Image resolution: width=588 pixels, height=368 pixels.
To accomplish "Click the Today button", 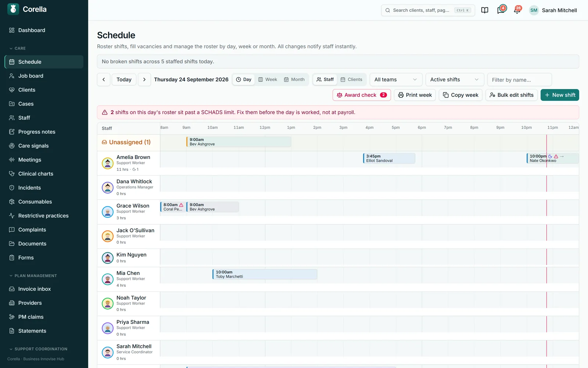I will click(x=124, y=79).
